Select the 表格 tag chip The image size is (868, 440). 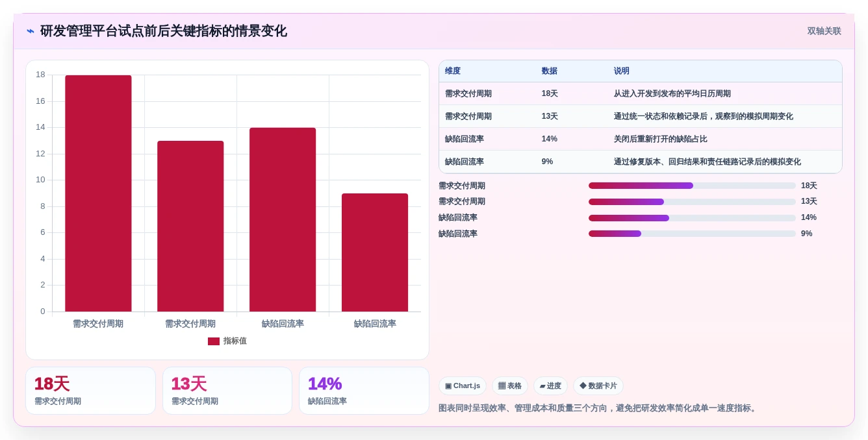[510, 386]
